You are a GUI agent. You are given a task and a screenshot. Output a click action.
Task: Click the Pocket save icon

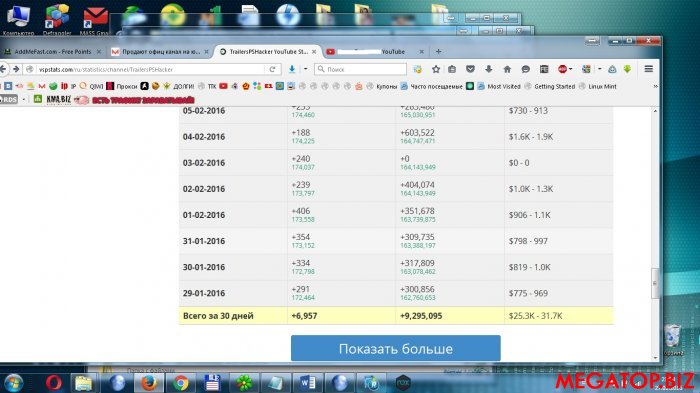[x=470, y=69]
